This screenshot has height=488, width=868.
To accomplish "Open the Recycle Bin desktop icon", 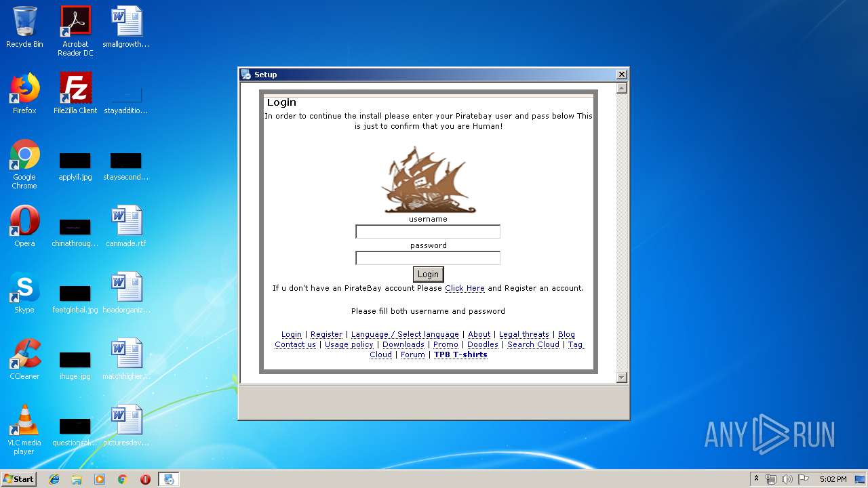I will [x=24, y=27].
